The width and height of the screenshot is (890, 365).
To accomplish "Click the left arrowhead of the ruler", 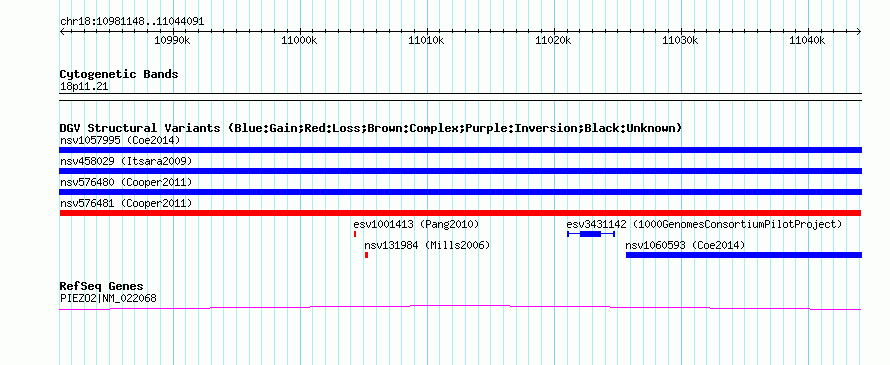I will (x=62, y=32).
